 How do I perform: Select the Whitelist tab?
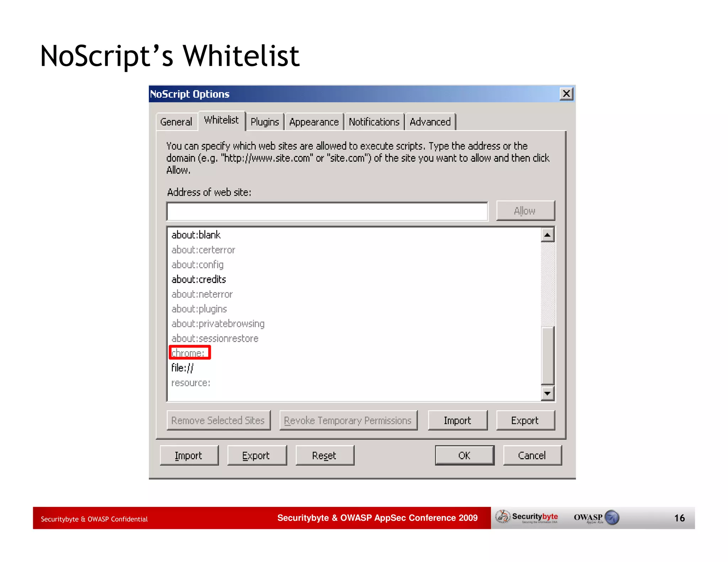coord(221,120)
